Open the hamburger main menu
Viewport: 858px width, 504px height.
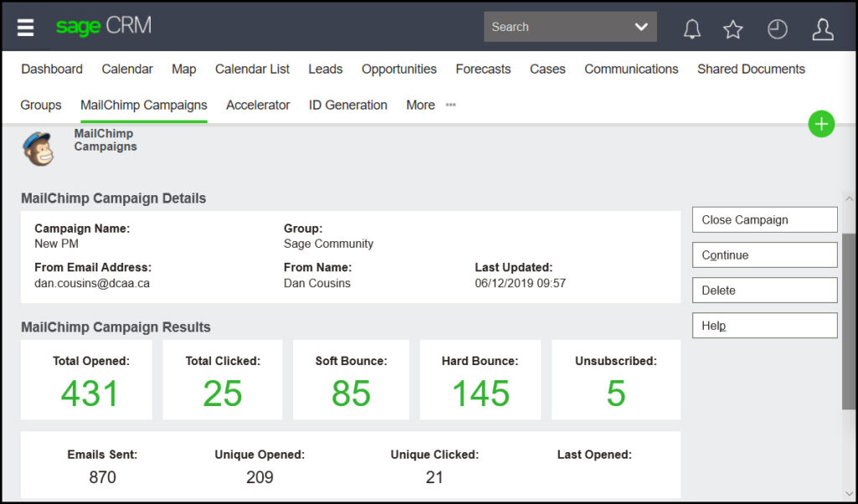point(25,27)
